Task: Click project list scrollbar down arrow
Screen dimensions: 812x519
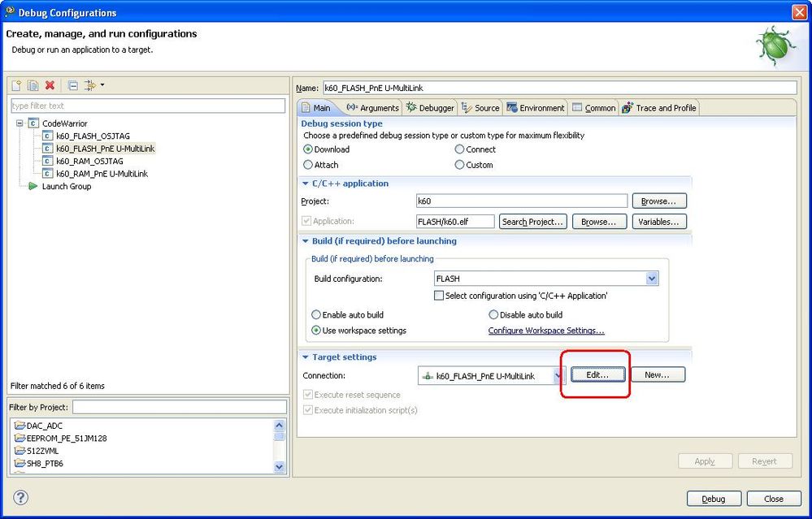Action: tap(279, 467)
